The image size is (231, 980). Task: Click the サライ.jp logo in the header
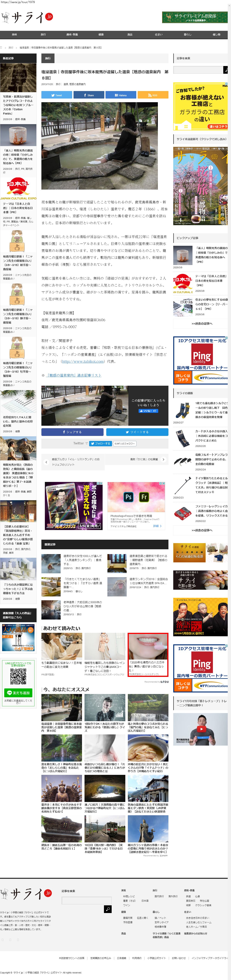click(27, 18)
